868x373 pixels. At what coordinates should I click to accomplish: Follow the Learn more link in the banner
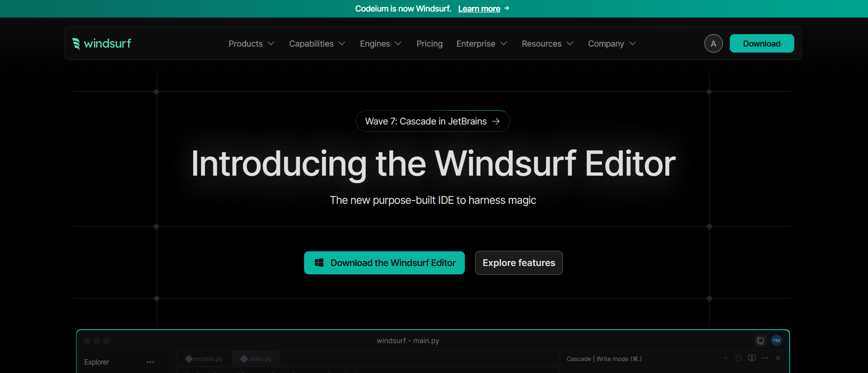click(x=479, y=9)
